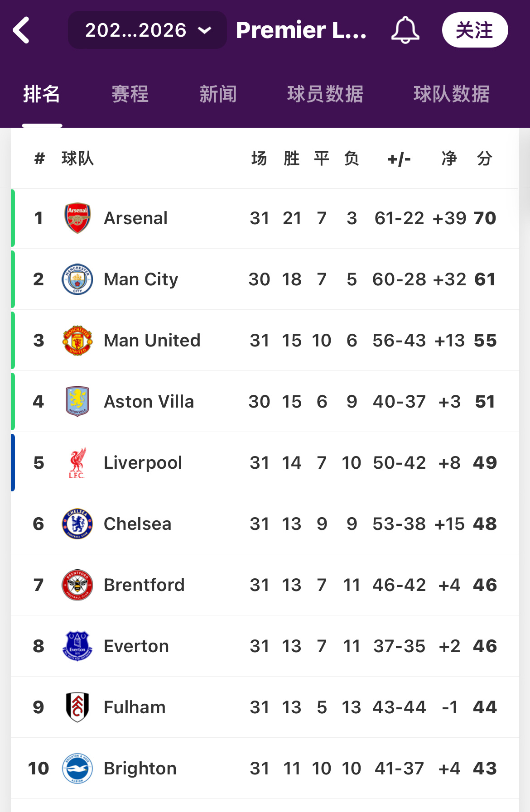Tap the Liverpool club crest
This screenshot has width=530, height=812.
click(x=77, y=463)
